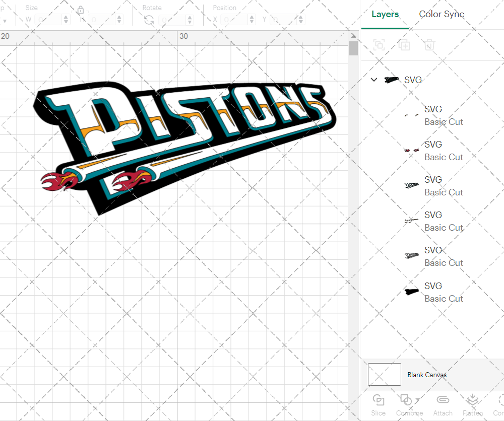Click the vertical canvas scrollbar thumb
Screen dimensions: 504x421
(x=353, y=48)
